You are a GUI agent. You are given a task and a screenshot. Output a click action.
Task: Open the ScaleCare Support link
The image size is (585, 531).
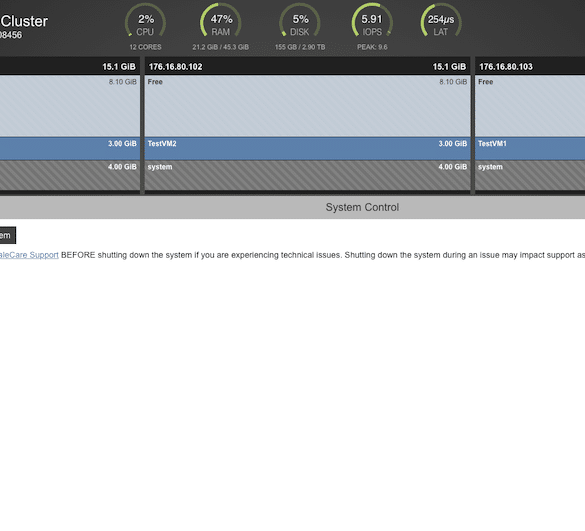tap(29, 255)
